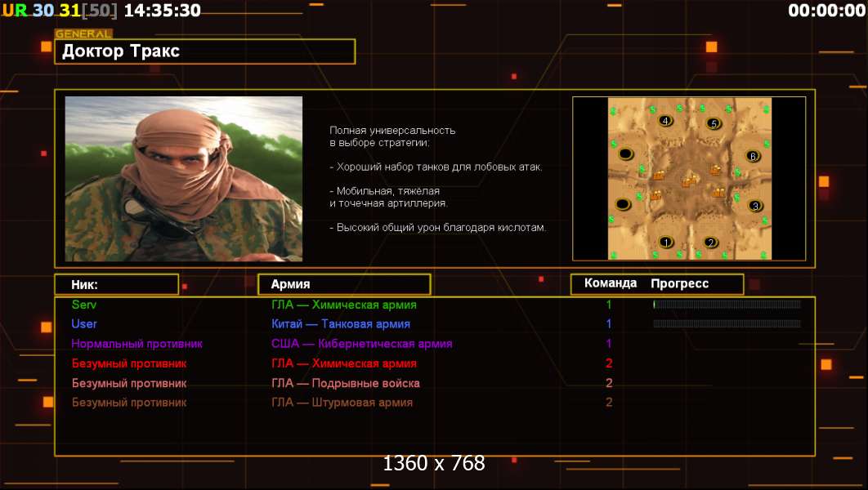Click the green supply marker in minimap bottom-left corner
Viewport: 868px width, 490px height.
pyautogui.click(x=613, y=255)
